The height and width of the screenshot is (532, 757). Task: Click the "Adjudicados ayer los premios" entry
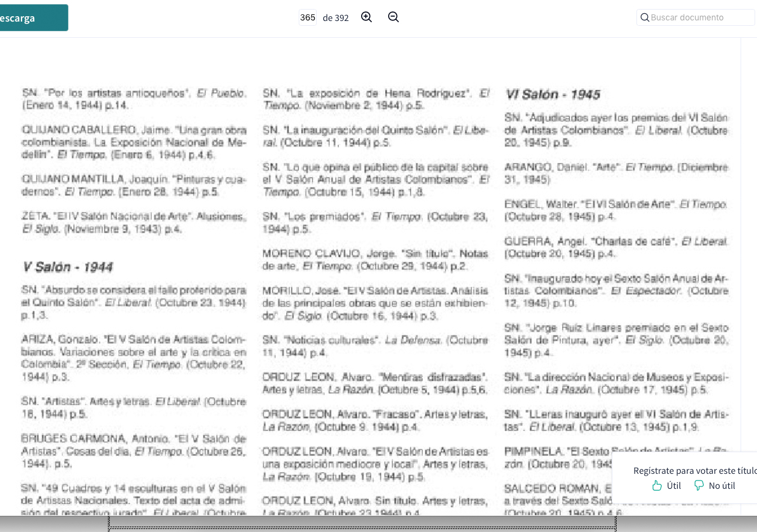pyautogui.click(x=617, y=130)
